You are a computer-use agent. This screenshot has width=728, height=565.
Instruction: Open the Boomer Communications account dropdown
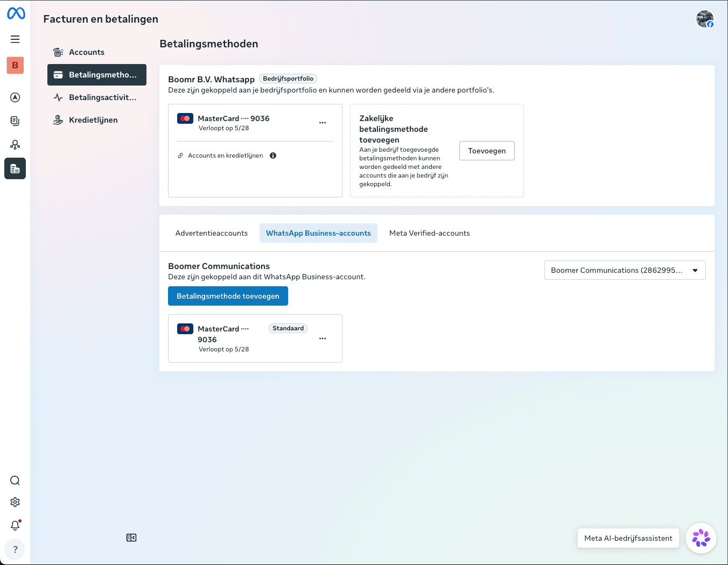pyautogui.click(x=625, y=270)
